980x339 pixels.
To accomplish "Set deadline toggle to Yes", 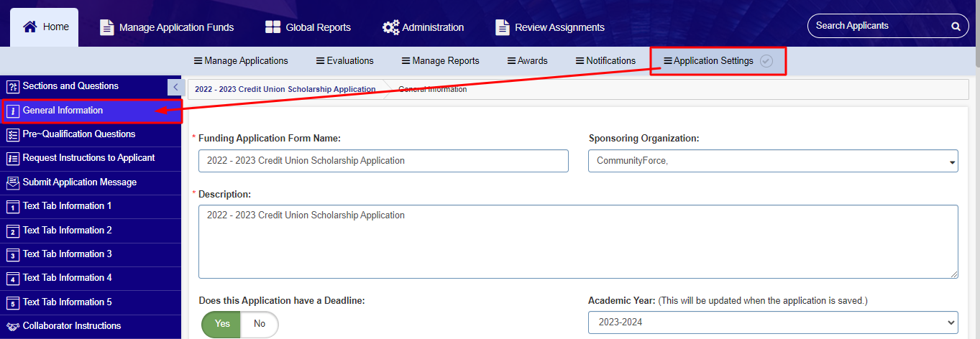I will (x=221, y=324).
